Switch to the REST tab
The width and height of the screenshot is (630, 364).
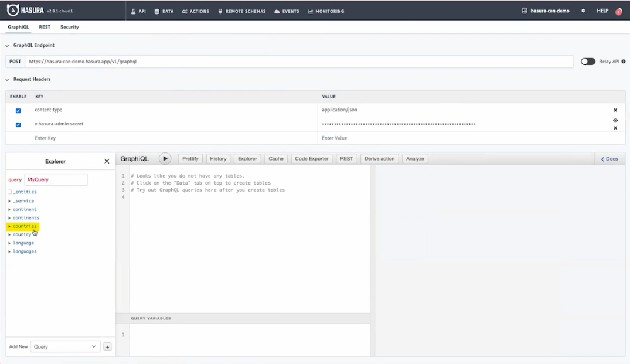[45, 27]
